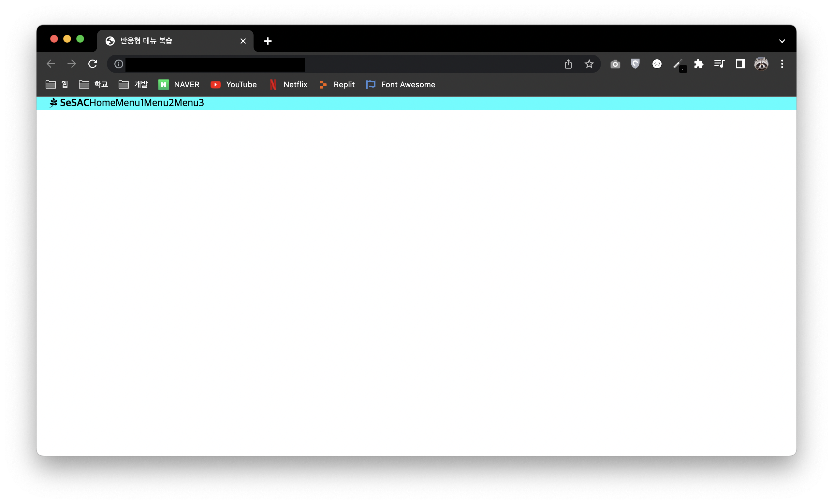Open the Font Awesome bookmark

[401, 84]
